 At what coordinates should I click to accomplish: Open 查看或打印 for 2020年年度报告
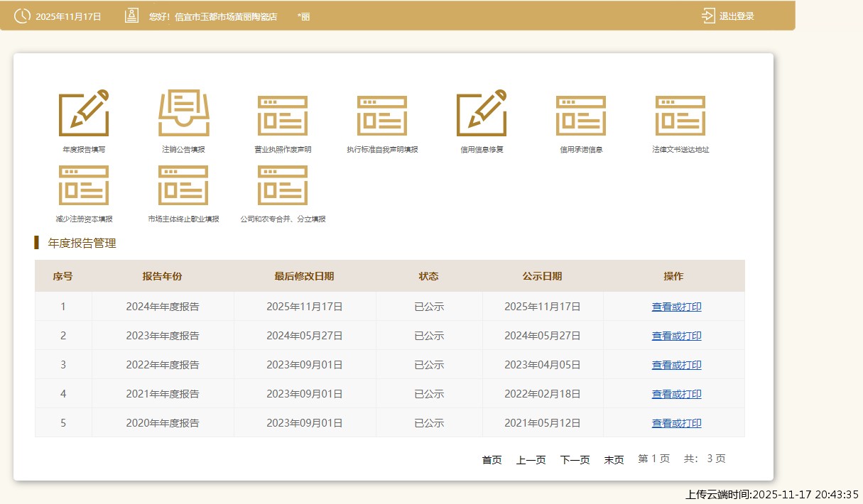676,423
